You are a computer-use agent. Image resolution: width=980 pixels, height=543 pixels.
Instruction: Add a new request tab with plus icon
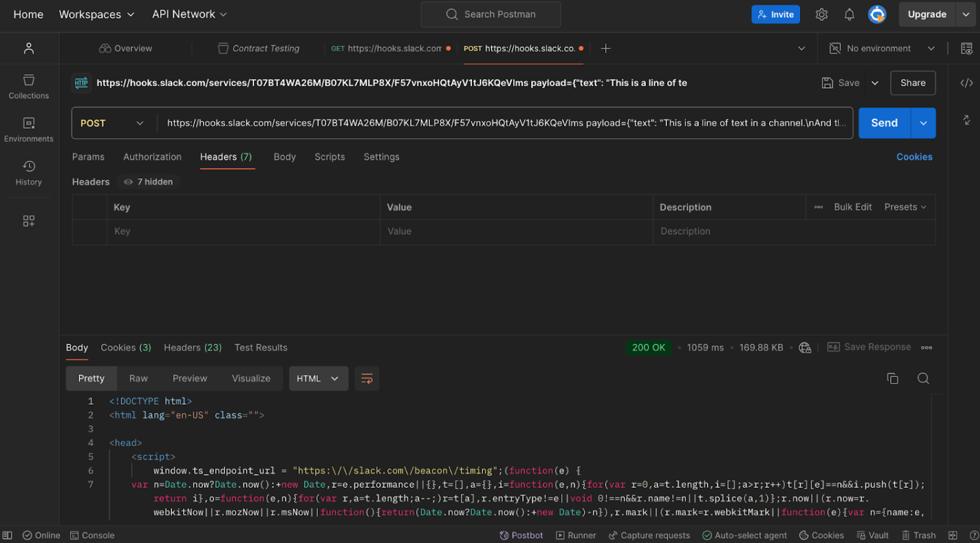tap(605, 49)
